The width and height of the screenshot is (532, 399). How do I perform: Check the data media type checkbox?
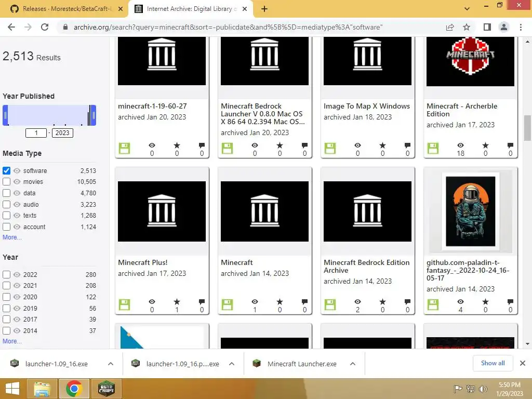coord(6,193)
